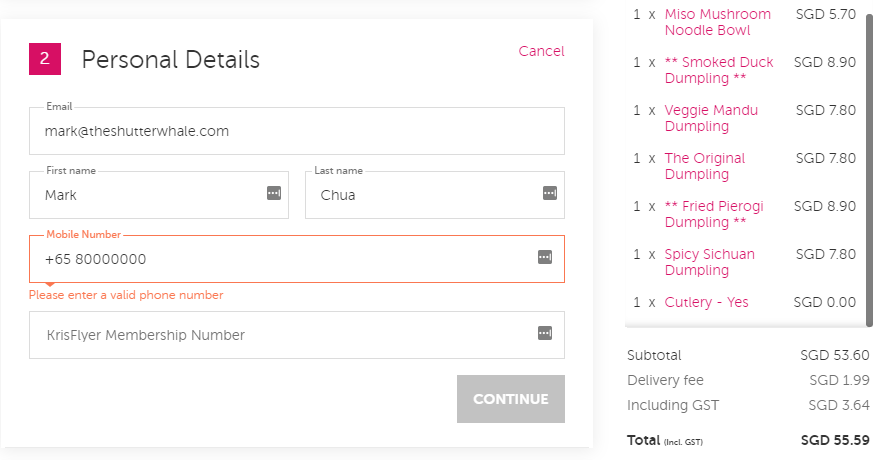
Task: Click autofill icon in KrisFlyer Membership field
Action: point(545,333)
